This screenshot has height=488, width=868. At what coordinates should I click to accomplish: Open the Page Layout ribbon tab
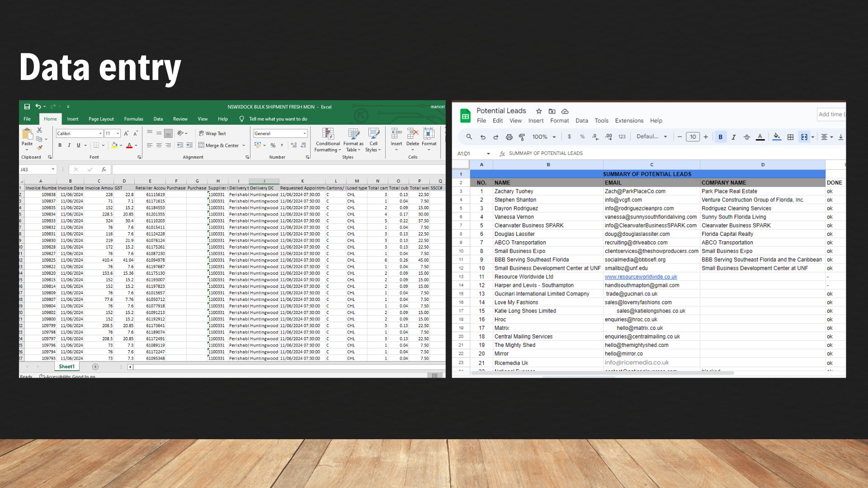click(x=101, y=119)
